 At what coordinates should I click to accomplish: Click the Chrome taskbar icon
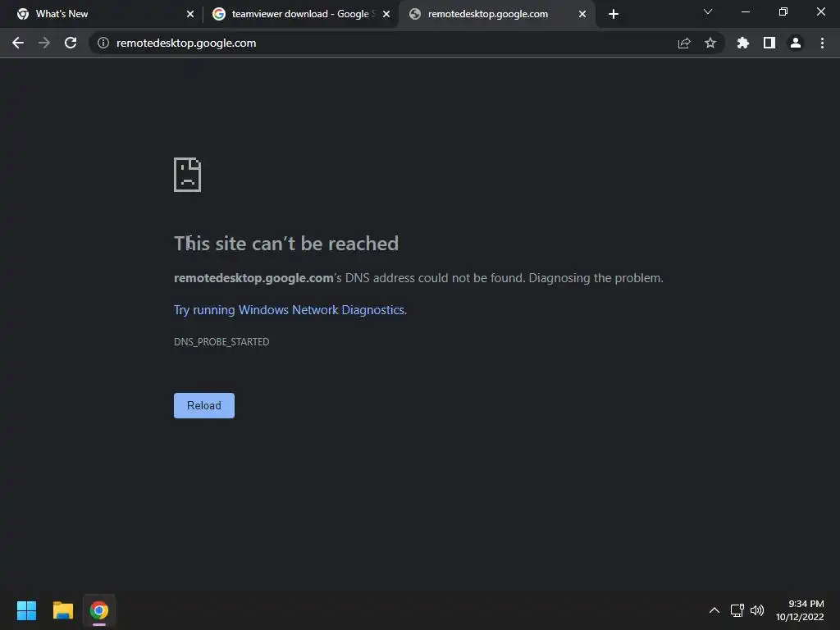(x=99, y=610)
